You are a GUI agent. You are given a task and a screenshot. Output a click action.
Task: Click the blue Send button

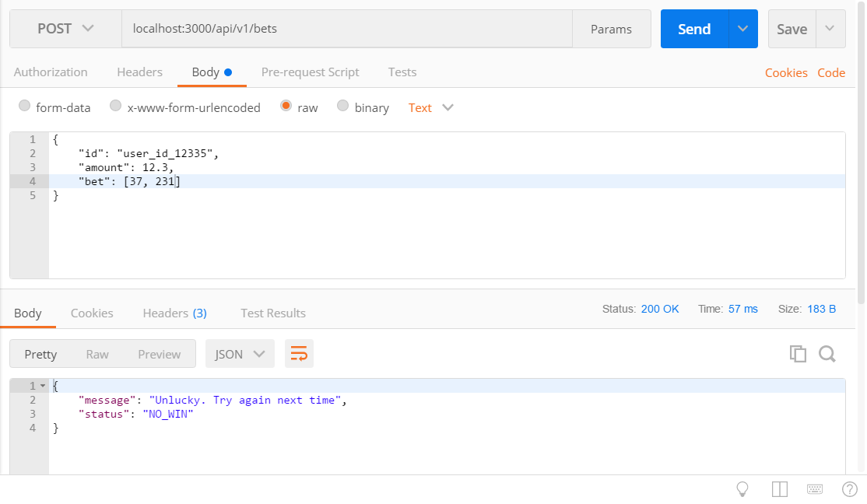(694, 29)
